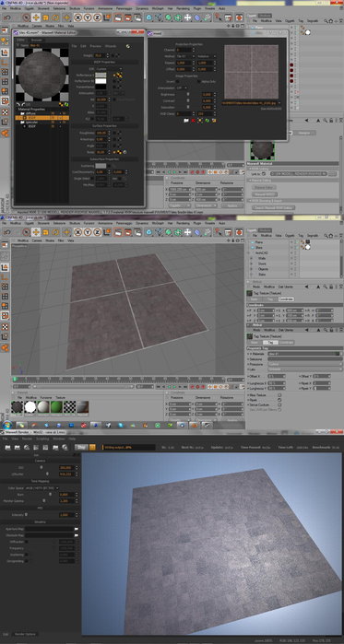Switch to the Render Options tab

pyautogui.click(x=26, y=634)
